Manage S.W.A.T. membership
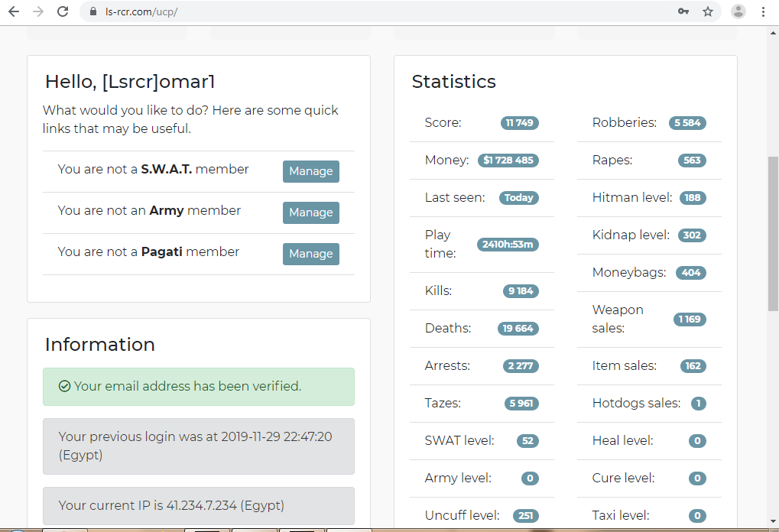 311,171
